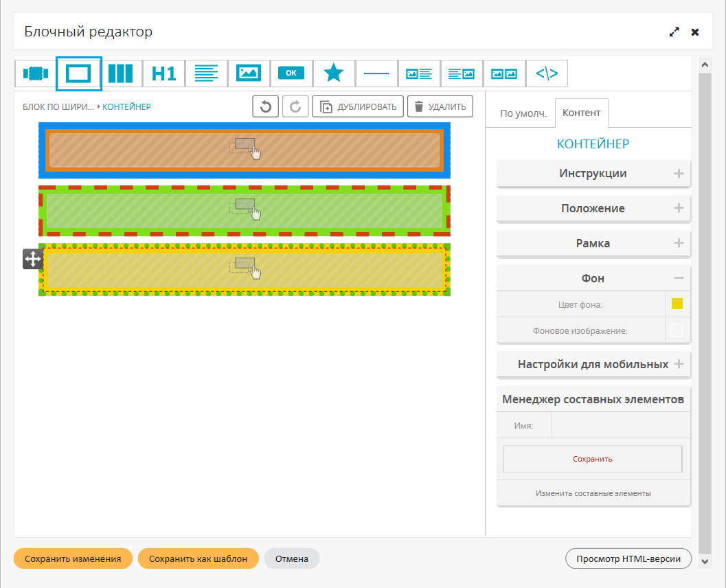This screenshot has height=588, width=726.
Task: Insert an image block from toolbar
Action: [249, 73]
